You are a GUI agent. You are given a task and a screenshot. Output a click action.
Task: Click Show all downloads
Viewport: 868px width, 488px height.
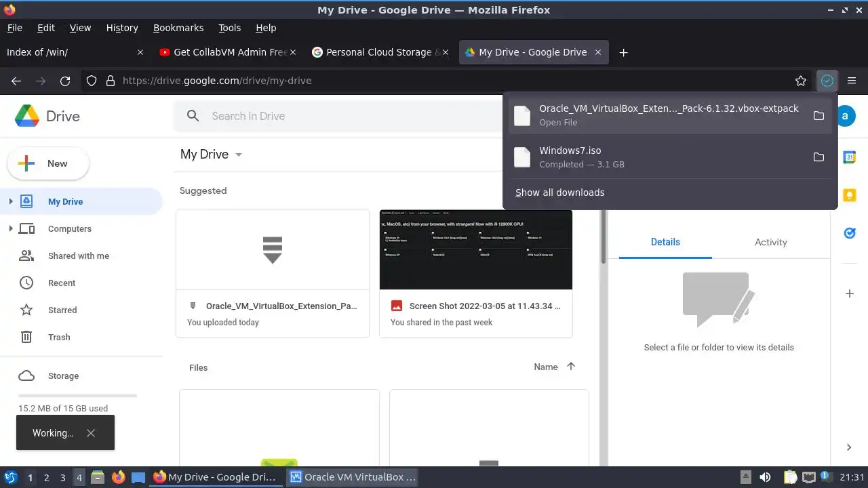(x=559, y=192)
